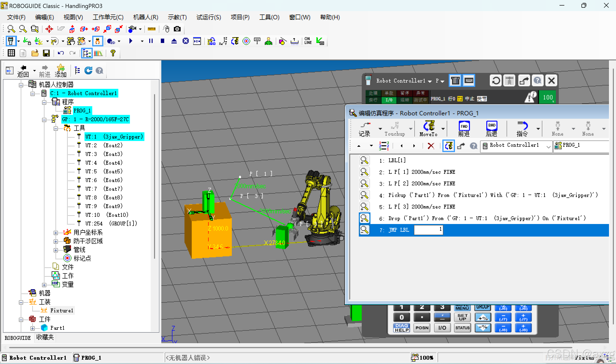Toggle the teach pendant display button

coord(455,81)
